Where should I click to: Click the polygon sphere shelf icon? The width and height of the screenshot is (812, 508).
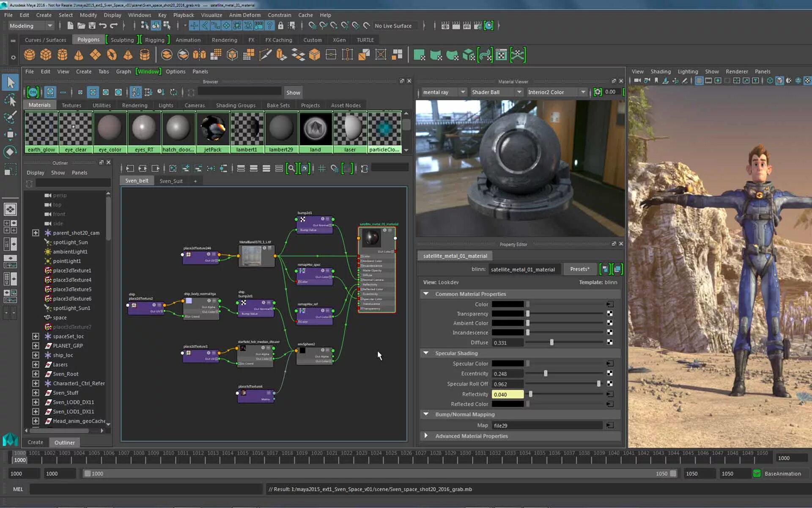click(30, 55)
